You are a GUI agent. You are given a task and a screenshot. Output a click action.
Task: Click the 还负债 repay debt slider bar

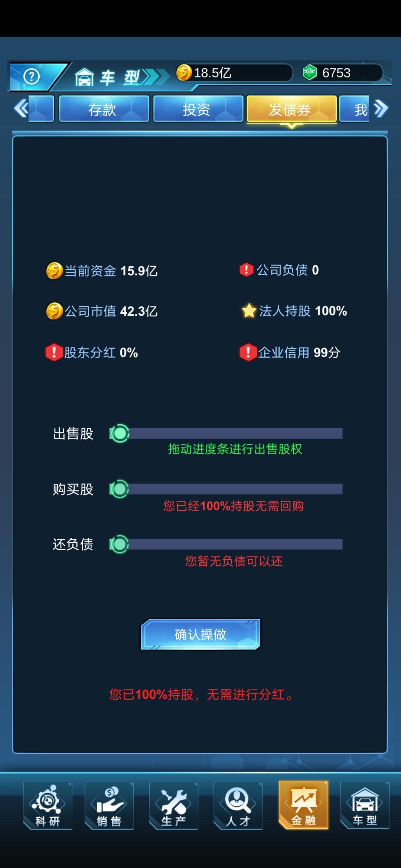click(x=226, y=544)
